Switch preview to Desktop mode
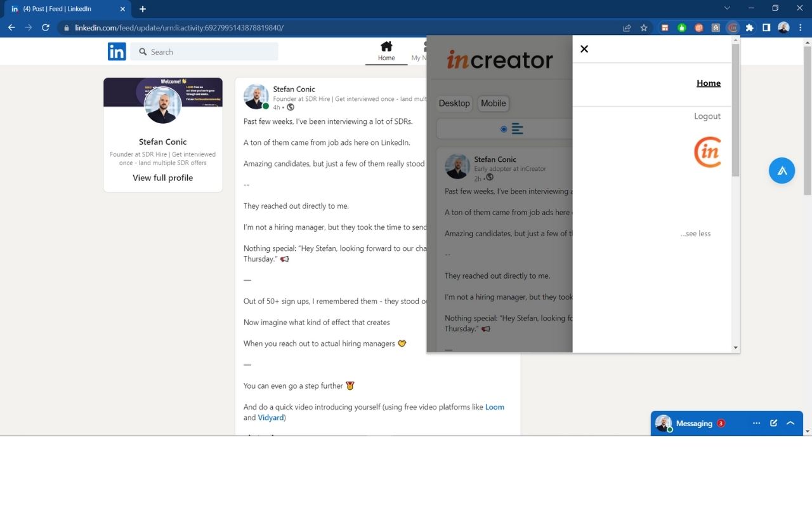The height and width of the screenshot is (508, 812). coord(454,103)
